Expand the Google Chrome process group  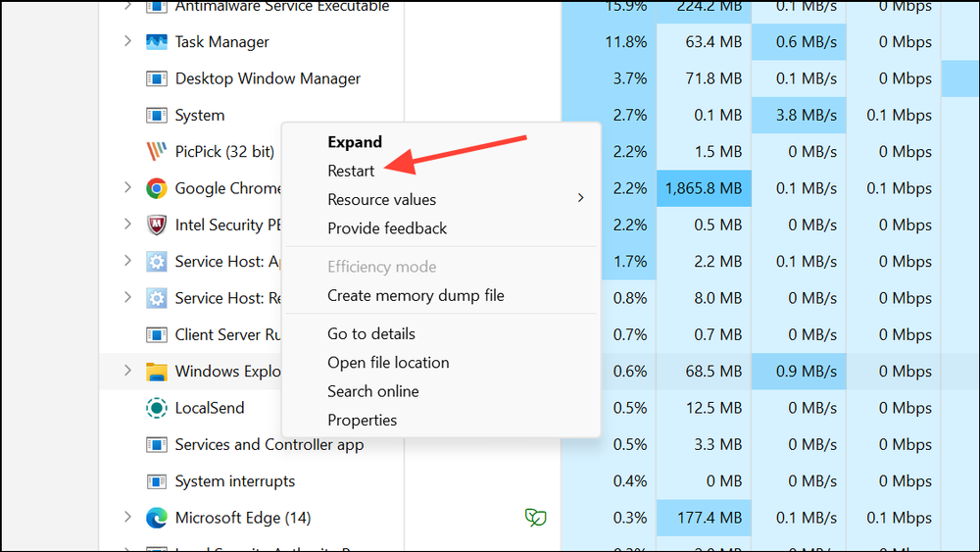pyautogui.click(x=127, y=187)
